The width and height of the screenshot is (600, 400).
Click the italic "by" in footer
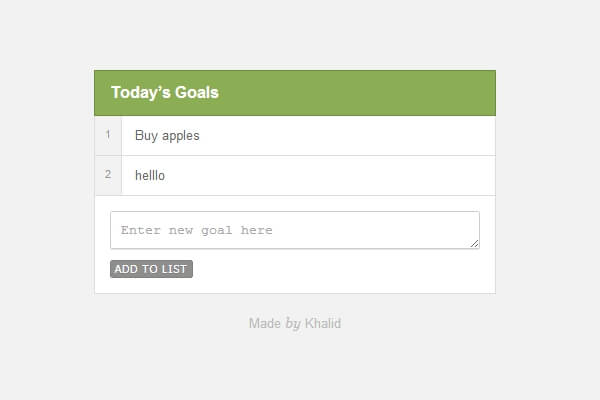coord(293,323)
